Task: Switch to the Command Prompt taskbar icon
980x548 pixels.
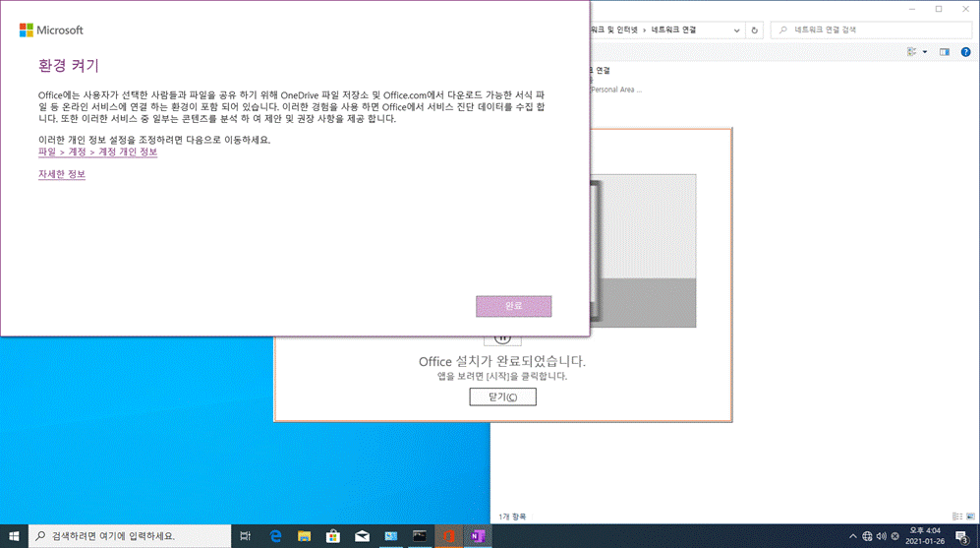Action: pos(420,536)
